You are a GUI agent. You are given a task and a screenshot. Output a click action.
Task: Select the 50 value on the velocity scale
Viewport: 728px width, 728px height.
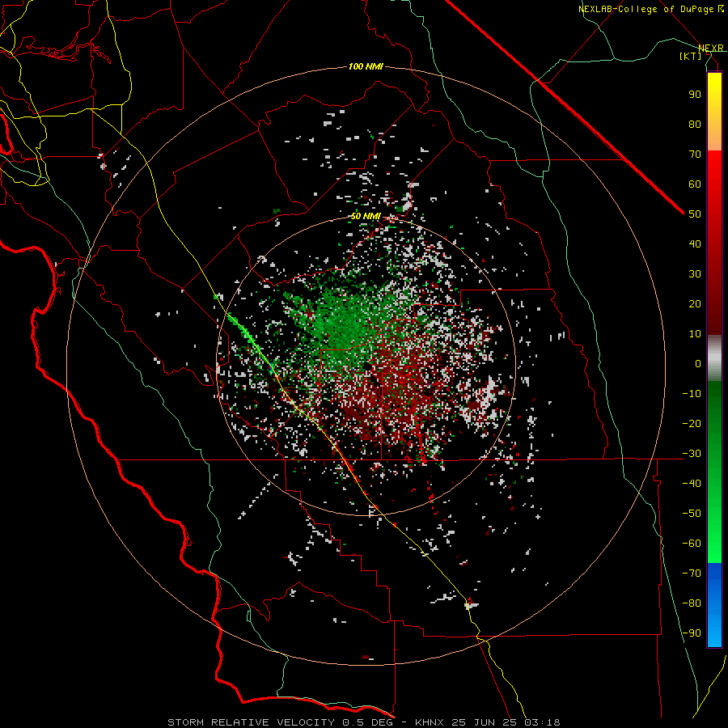pos(695,214)
